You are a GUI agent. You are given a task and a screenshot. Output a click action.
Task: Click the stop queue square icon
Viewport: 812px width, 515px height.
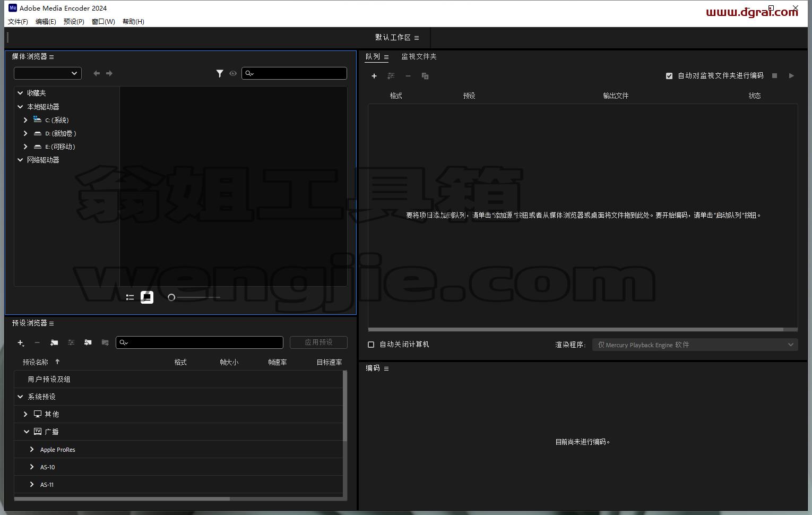pos(774,75)
